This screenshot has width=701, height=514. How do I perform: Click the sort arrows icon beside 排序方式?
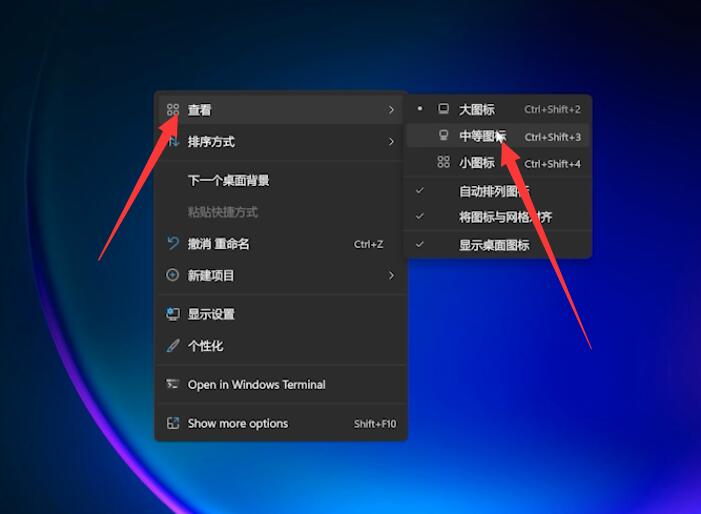click(173, 142)
